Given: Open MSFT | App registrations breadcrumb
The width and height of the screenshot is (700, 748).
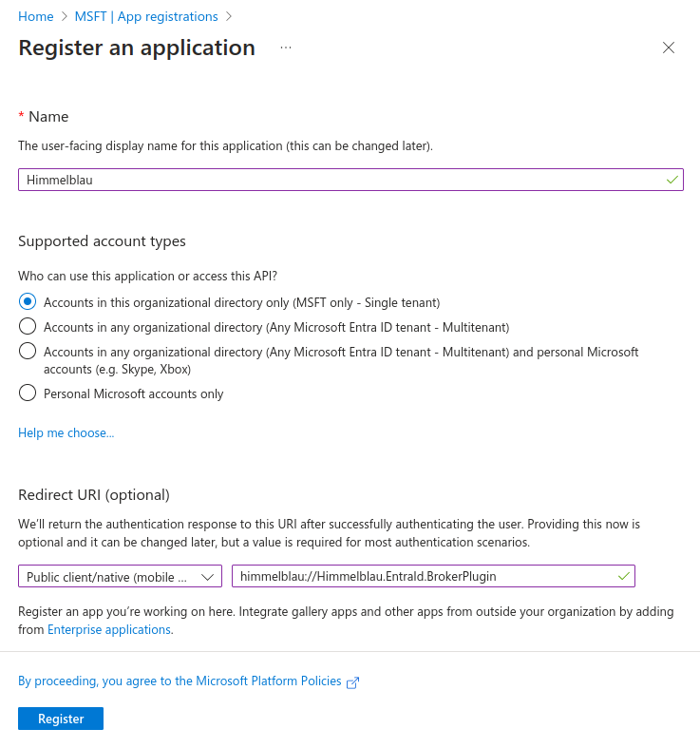Looking at the screenshot, I should 146,17.
